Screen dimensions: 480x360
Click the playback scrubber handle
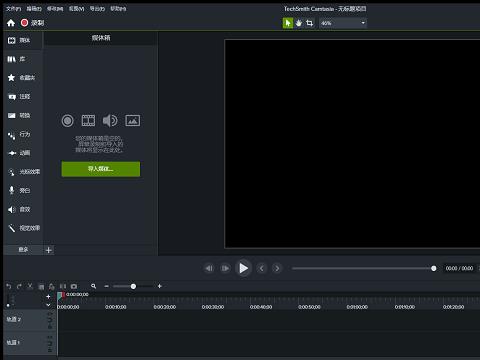(434, 268)
